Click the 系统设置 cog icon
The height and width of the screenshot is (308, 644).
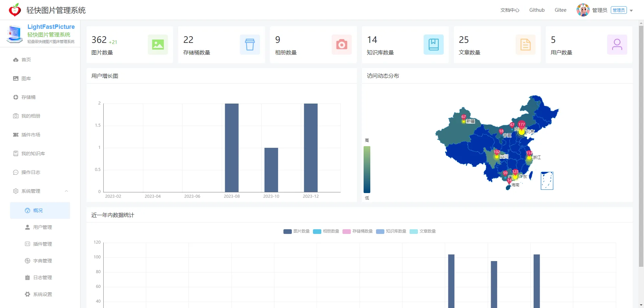click(x=28, y=294)
